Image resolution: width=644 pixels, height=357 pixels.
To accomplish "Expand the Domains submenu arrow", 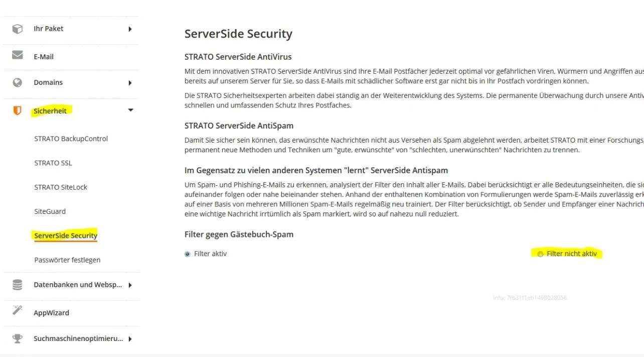I will click(x=130, y=83).
